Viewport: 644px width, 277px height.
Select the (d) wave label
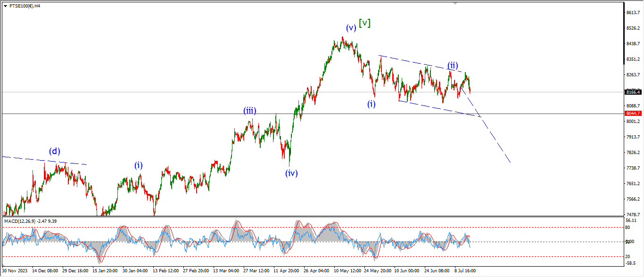(x=55, y=151)
